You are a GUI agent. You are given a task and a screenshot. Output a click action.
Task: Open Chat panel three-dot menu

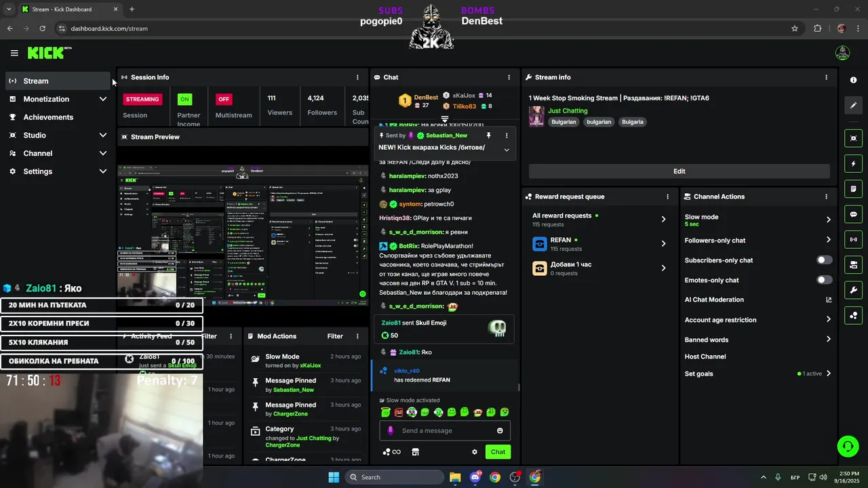[509, 77]
